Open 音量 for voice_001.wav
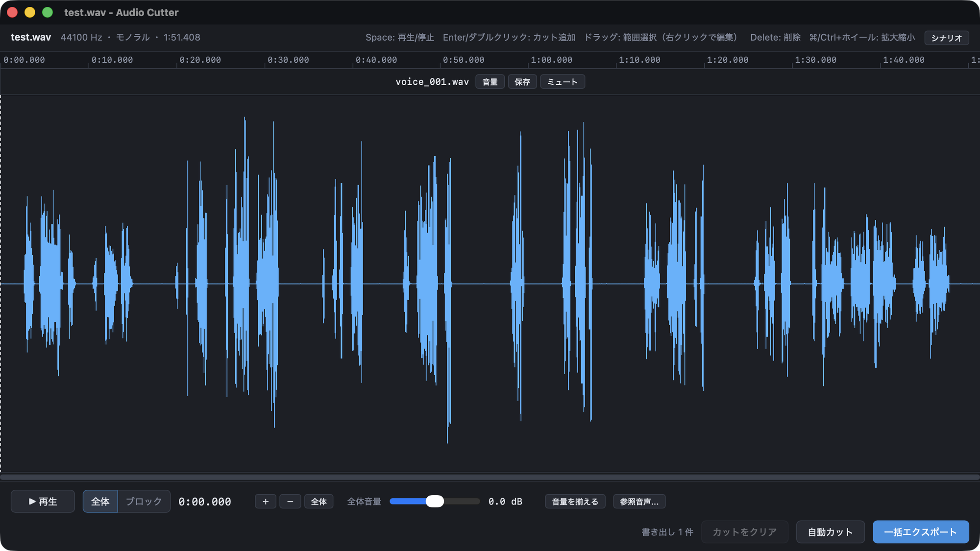980x551 pixels. tap(490, 82)
